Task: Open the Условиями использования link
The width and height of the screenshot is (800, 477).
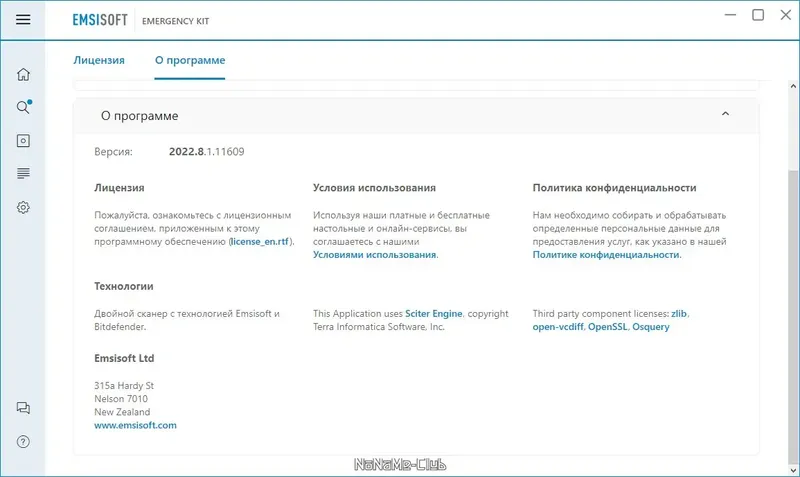Action: pyautogui.click(x=374, y=255)
